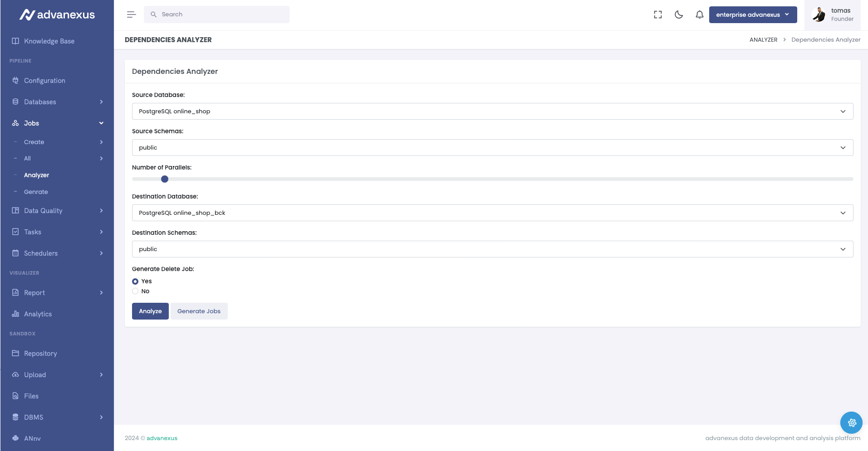
Task: Click the Data Quality icon
Action: (15, 210)
